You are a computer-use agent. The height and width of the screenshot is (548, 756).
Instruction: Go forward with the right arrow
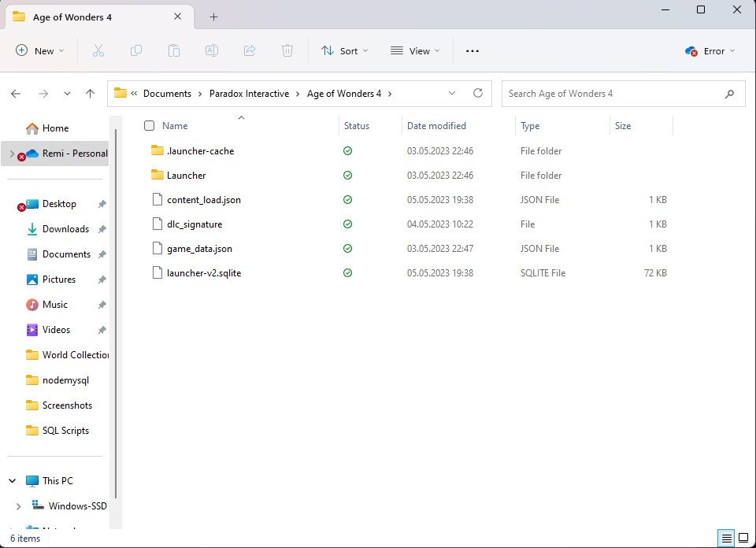(x=43, y=94)
